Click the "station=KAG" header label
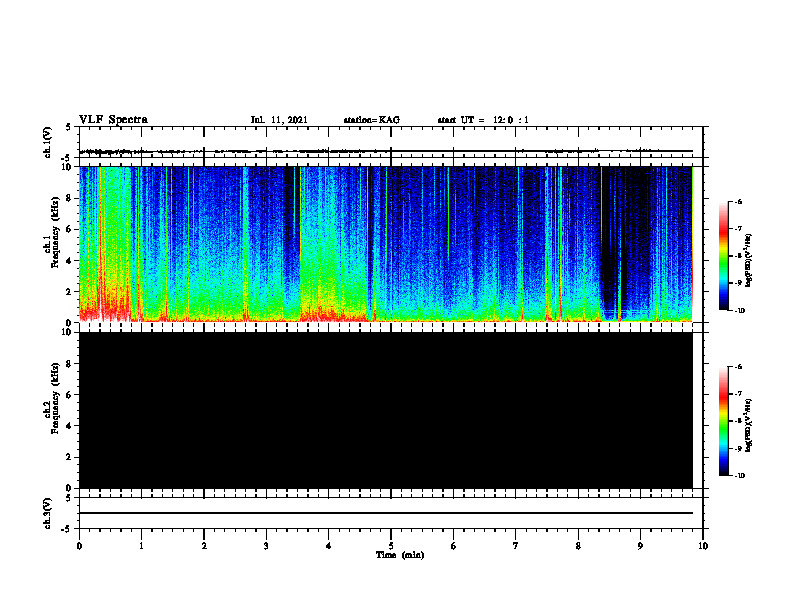 coord(372,120)
